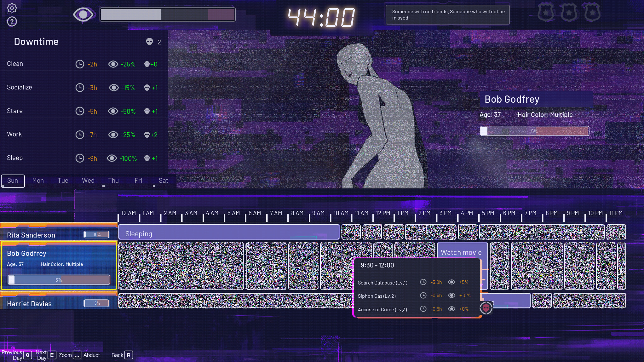644x362 pixels.
Task: Click the alien head counter beside Downtime
Action: click(149, 42)
